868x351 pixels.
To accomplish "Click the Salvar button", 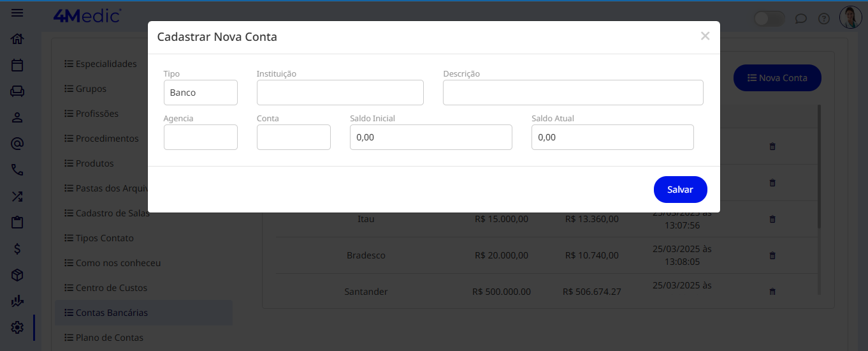I will tap(680, 190).
